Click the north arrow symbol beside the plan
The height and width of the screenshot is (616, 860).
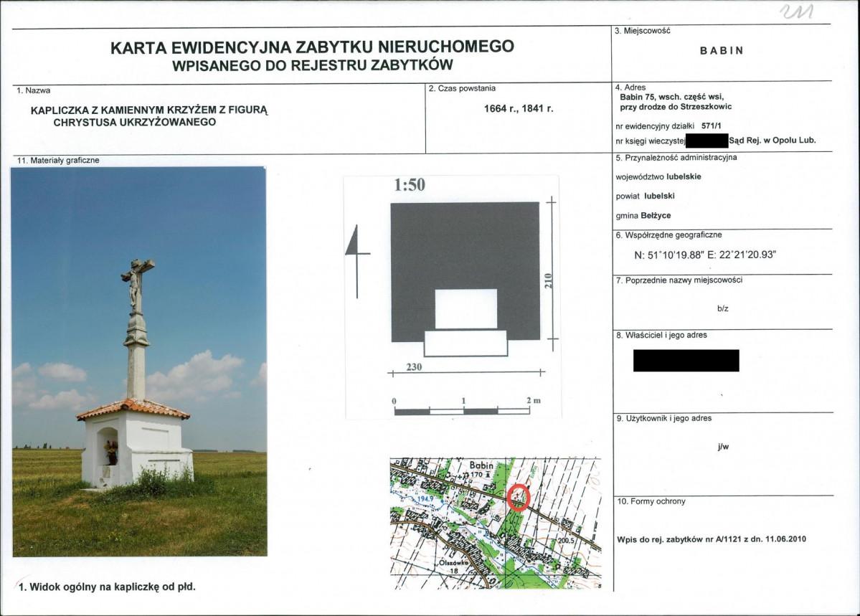(358, 261)
